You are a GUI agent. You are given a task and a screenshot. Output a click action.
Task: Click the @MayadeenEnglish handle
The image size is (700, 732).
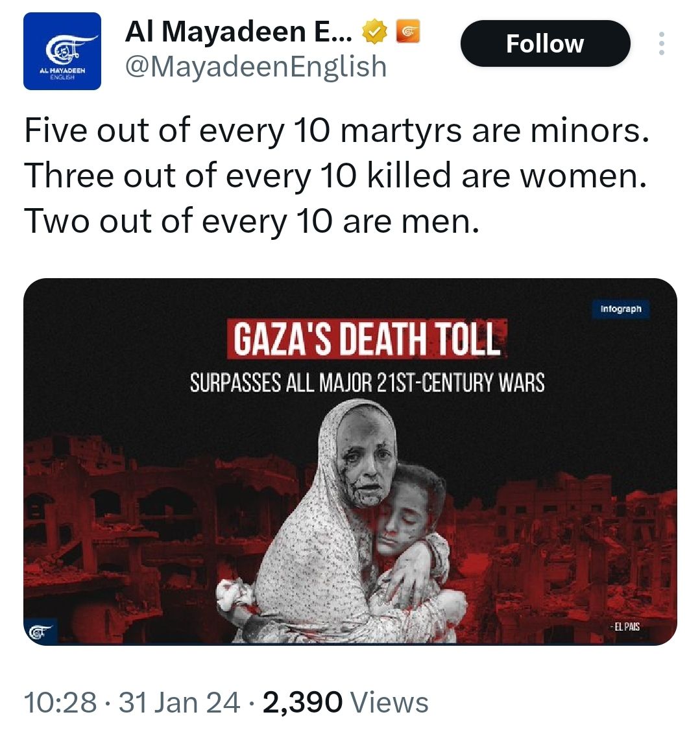click(256, 67)
